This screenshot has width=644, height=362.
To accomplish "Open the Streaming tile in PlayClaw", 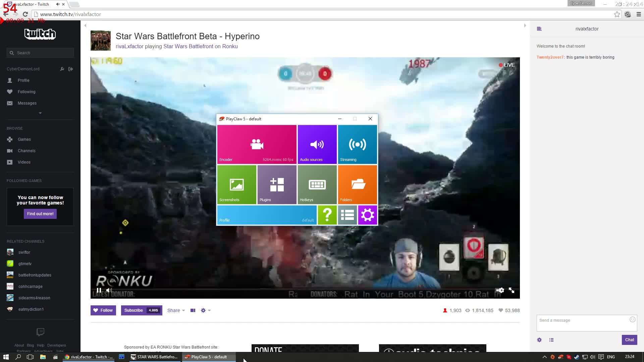I will (357, 144).
